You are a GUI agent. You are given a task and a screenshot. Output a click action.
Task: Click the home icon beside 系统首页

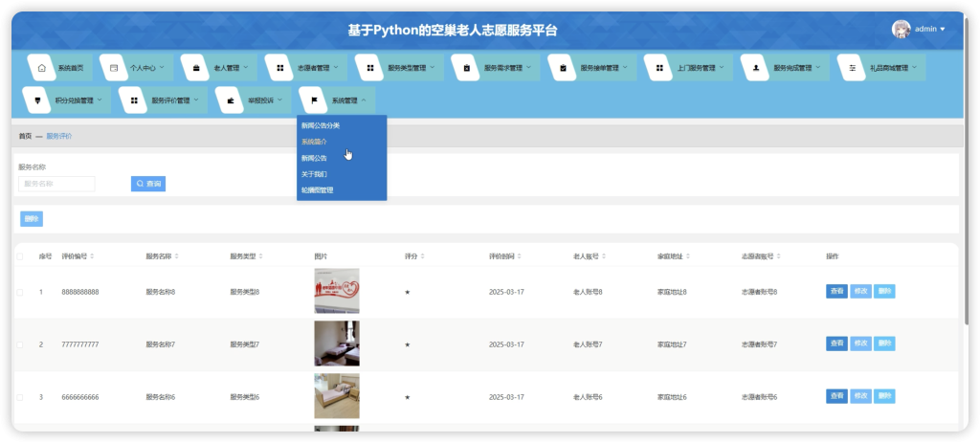click(42, 68)
